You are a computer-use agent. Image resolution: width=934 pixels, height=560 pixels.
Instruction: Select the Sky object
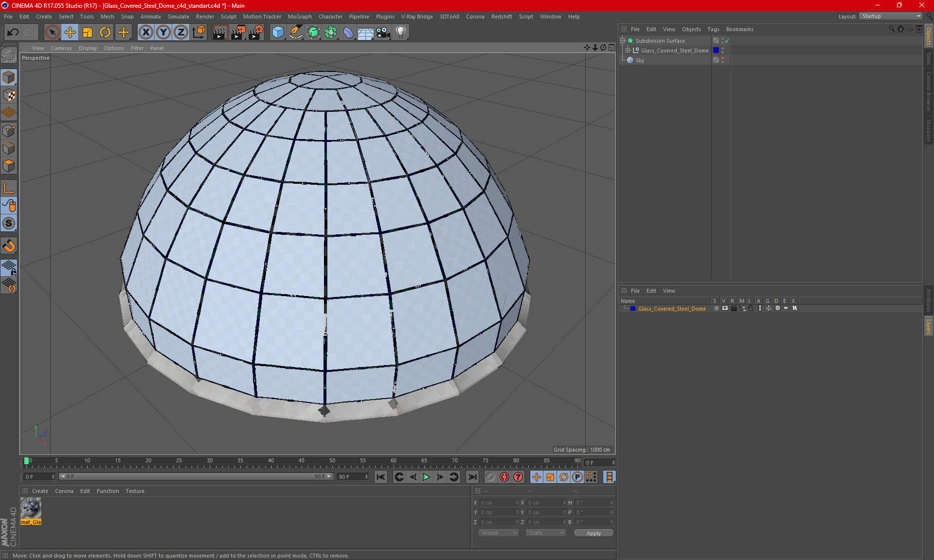(640, 60)
